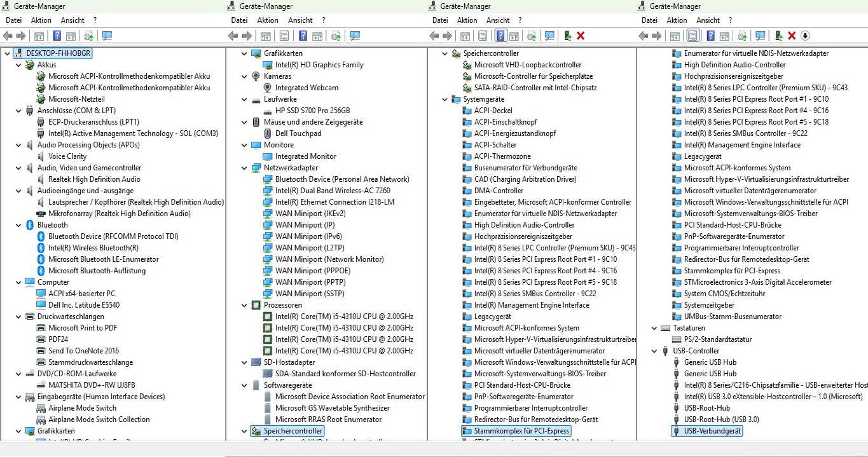Collapse the Tastaturen category
The width and height of the screenshot is (868, 457).
coord(654,328)
